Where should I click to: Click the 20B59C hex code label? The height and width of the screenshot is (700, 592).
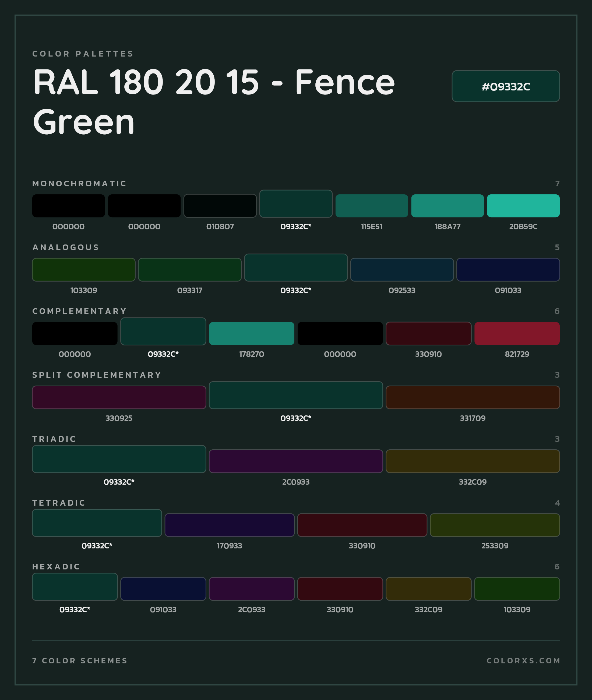(523, 226)
